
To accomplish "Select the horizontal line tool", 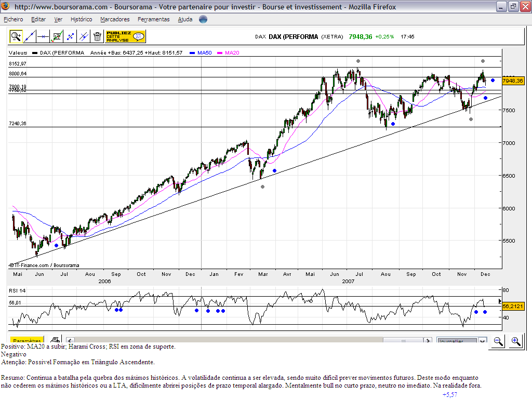I will [43, 36].
